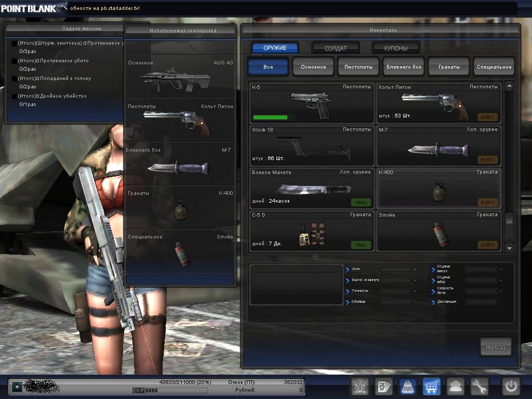Click the Обойма stat label
532x399 pixels.
tap(358, 302)
